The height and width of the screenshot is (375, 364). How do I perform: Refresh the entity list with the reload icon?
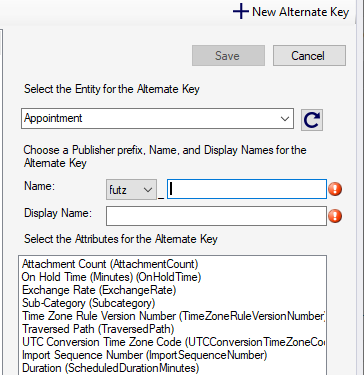[312, 120]
